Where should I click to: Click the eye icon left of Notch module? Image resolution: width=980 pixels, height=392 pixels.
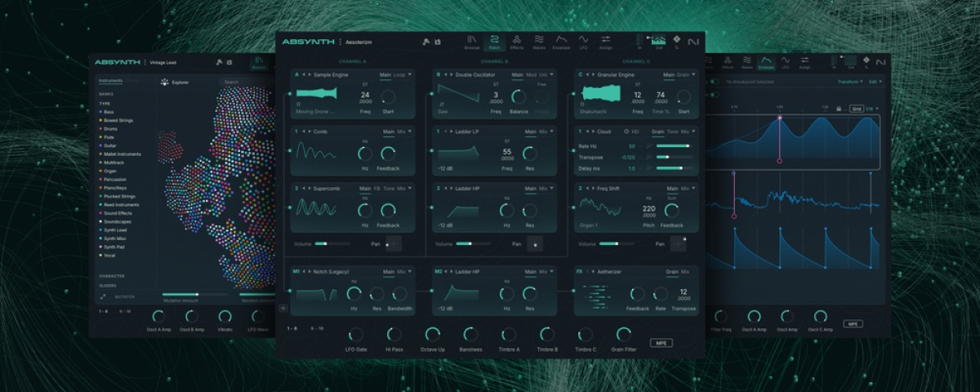tap(283, 308)
